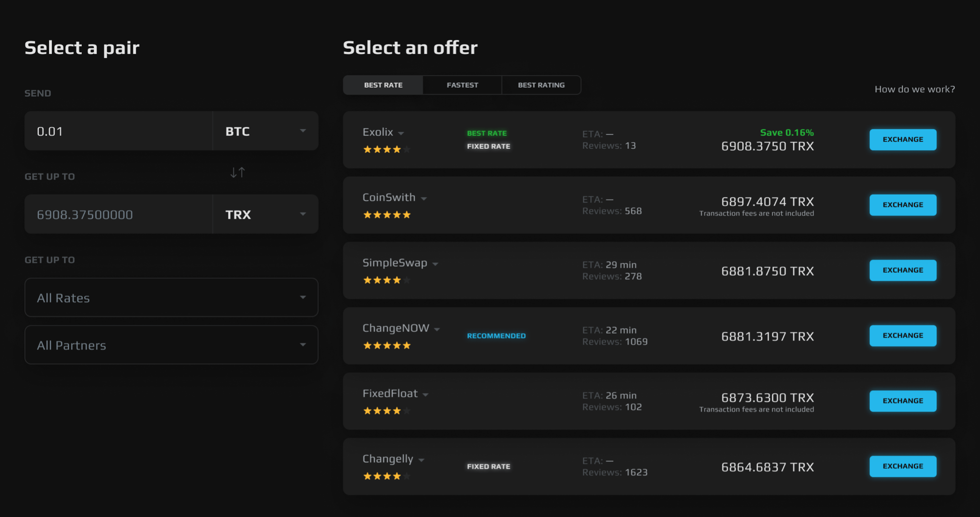Click Exchange for the Changelly offer
Image resolution: width=980 pixels, height=517 pixels.
point(902,466)
